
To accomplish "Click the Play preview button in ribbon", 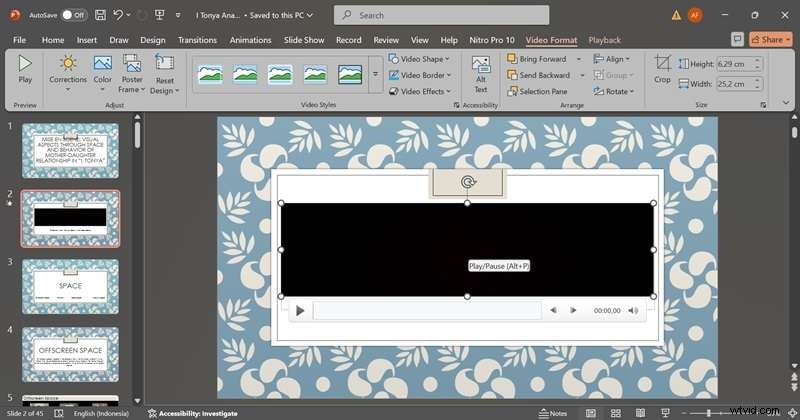I will (x=24, y=69).
